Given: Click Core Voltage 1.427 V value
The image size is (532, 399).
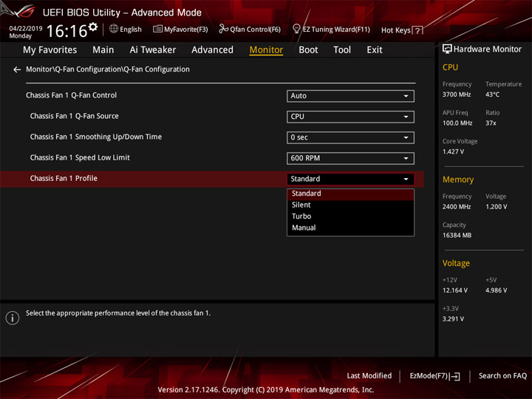Looking at the screenshot, I should 453,151.
